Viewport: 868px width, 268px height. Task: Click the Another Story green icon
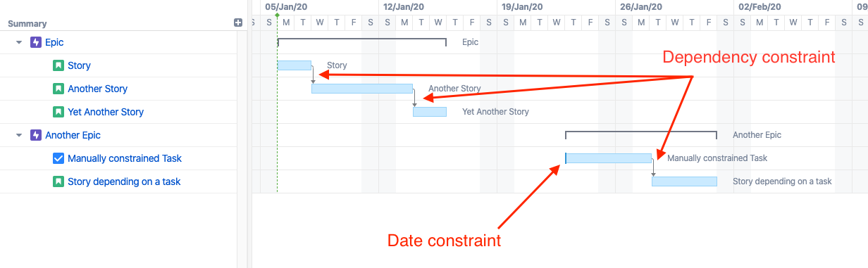(x=58, y=89)
